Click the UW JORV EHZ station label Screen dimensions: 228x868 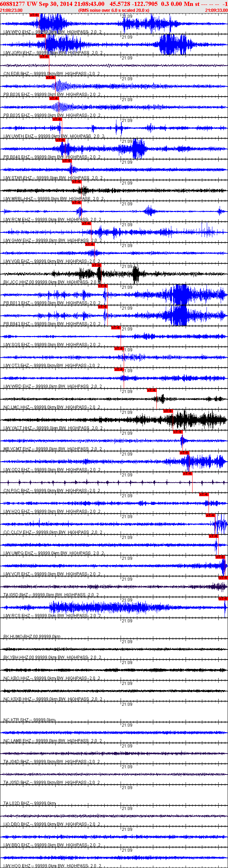pos(53,53)
